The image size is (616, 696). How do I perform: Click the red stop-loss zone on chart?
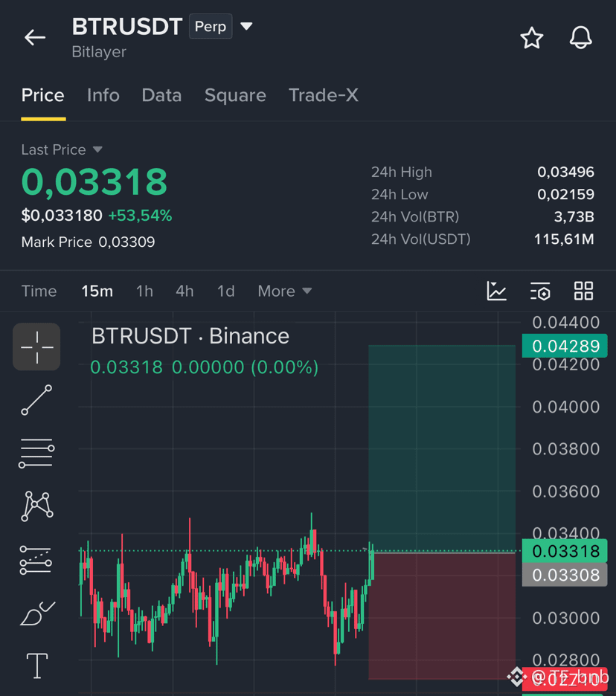point(442,616)
